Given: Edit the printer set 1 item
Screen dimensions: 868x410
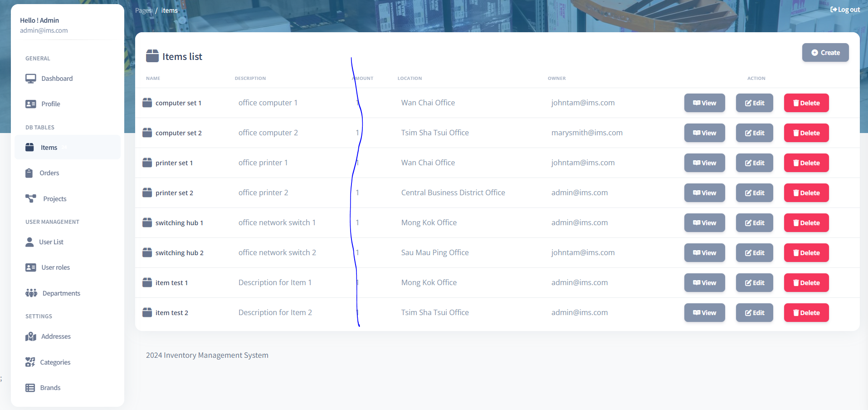Looking at the screenshot, I should (754, 163).
